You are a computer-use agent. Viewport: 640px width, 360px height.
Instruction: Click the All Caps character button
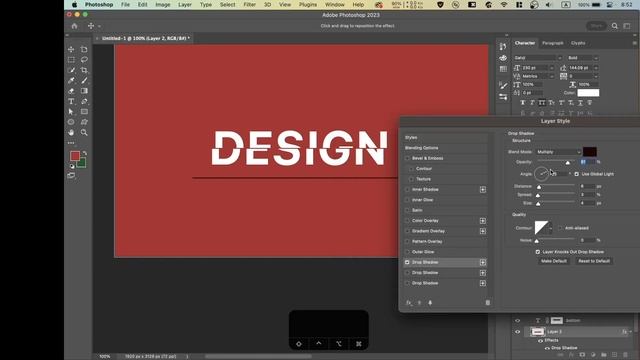542,103
